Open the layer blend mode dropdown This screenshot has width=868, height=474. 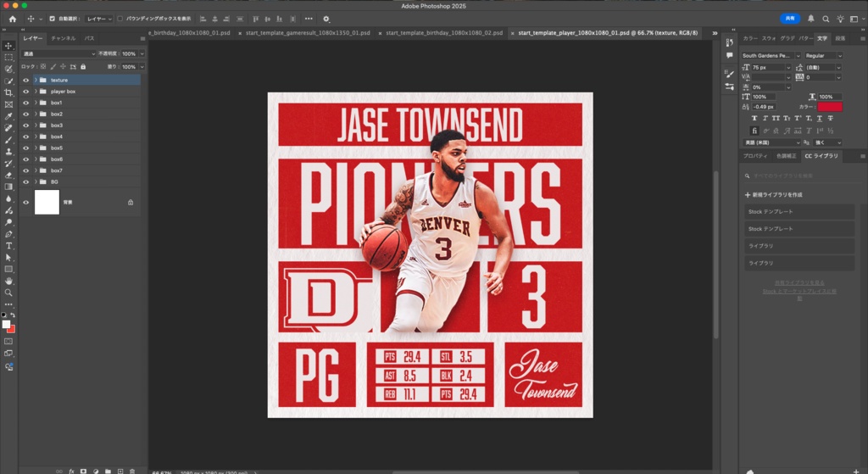pos(59,53)
